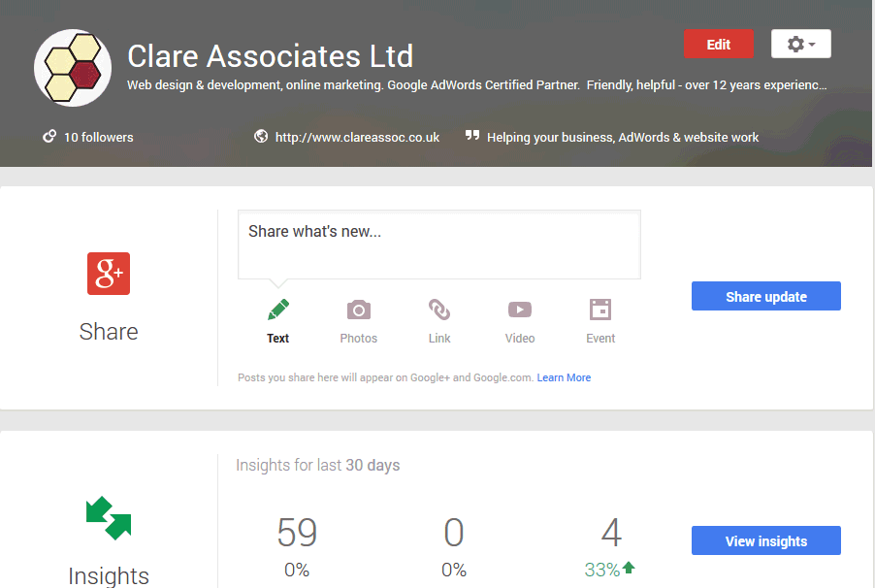
Task: Click the 4 insights value
Action: click(x=611, y=532)
